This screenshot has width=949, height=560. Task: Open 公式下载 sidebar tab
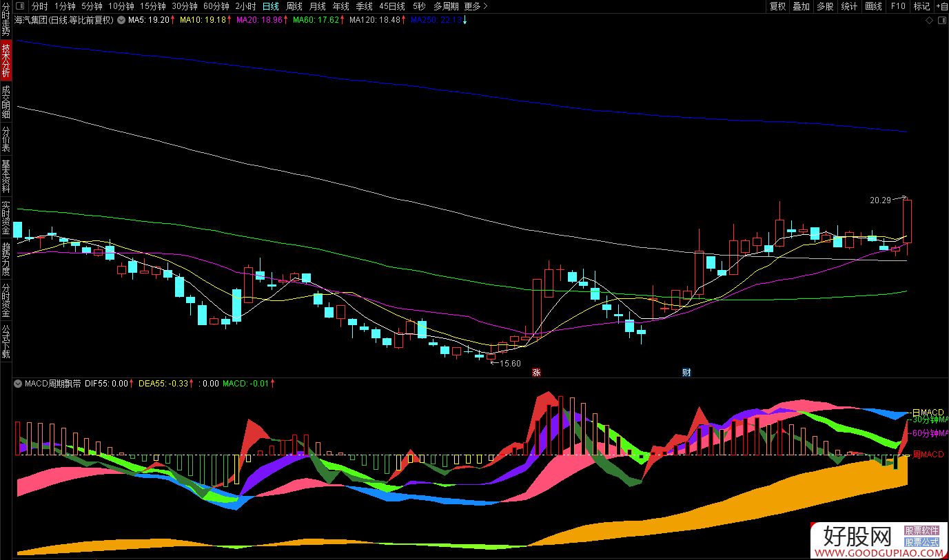[6, 342]
